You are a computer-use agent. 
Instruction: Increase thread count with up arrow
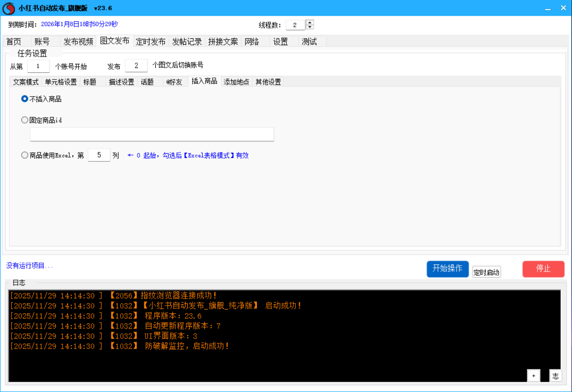click(x=310, y=23)
